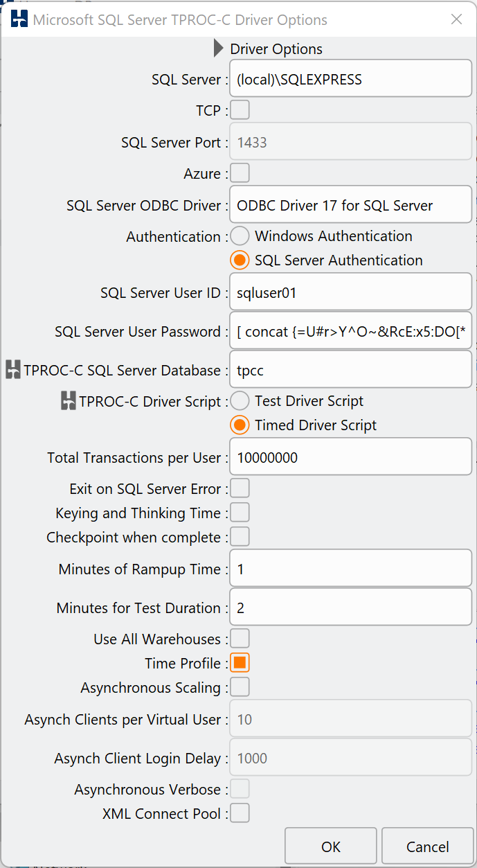Click the SQL Server Port field

[x=350, y=142]
